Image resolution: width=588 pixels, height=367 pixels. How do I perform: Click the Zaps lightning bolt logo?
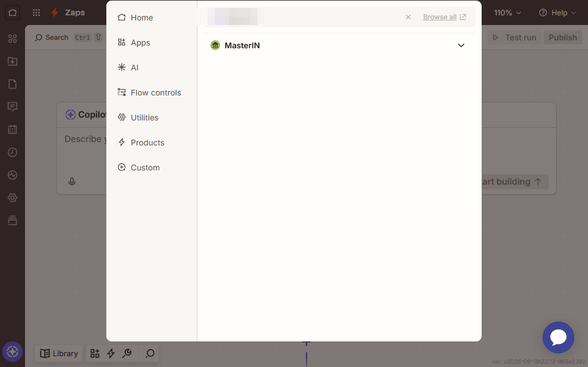pyautogui.click(x=55, y=12)
